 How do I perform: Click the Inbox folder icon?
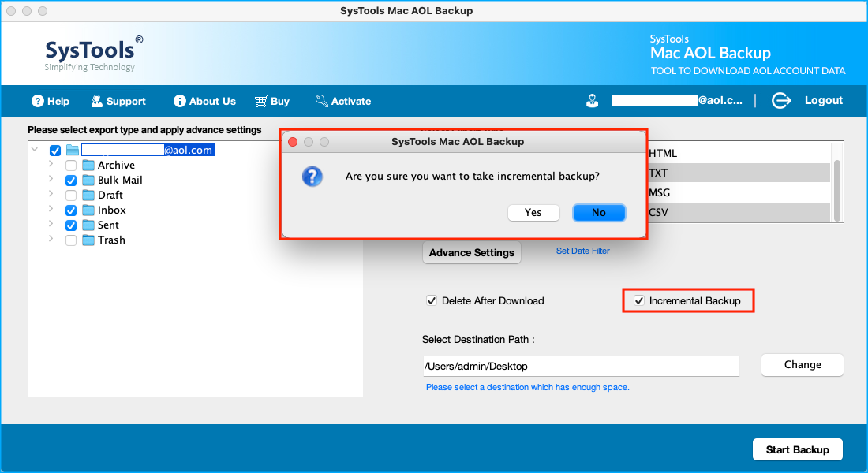point(88,210)
